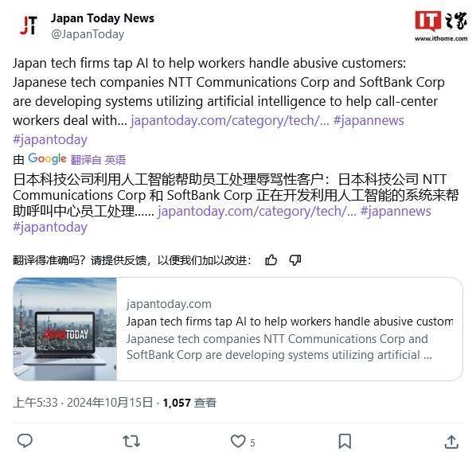Screen dimensions: 476x460
Task: Click the Google translated-from-English label
Action: (x=76, y=159)
